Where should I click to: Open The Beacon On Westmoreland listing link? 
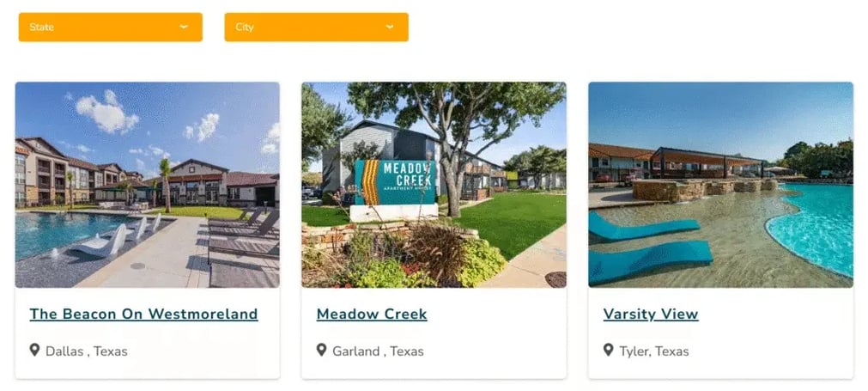pyautogui.click(x=143, y=314)
